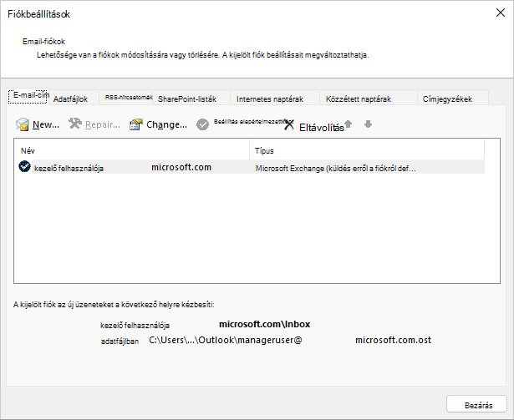The width and height of the screenshot is (514, 420).
Task: Click the Change... button label
Action: point(167,124)
